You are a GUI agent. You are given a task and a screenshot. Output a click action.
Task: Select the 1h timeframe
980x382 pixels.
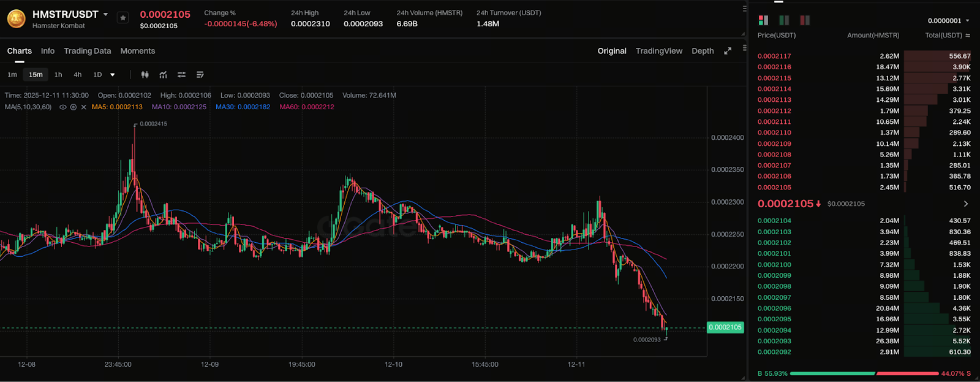click(x=58, y=75)
